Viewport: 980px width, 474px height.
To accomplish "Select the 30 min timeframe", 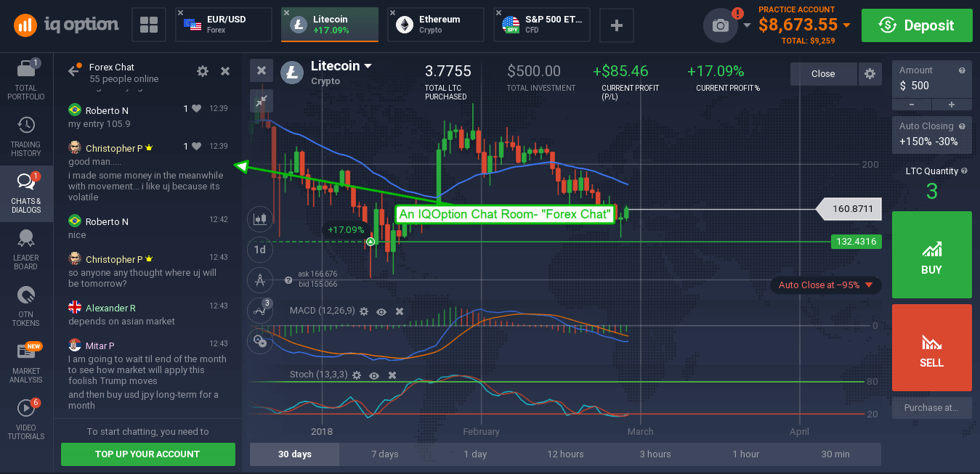I will pyautogui.click(x=835, y=454).
